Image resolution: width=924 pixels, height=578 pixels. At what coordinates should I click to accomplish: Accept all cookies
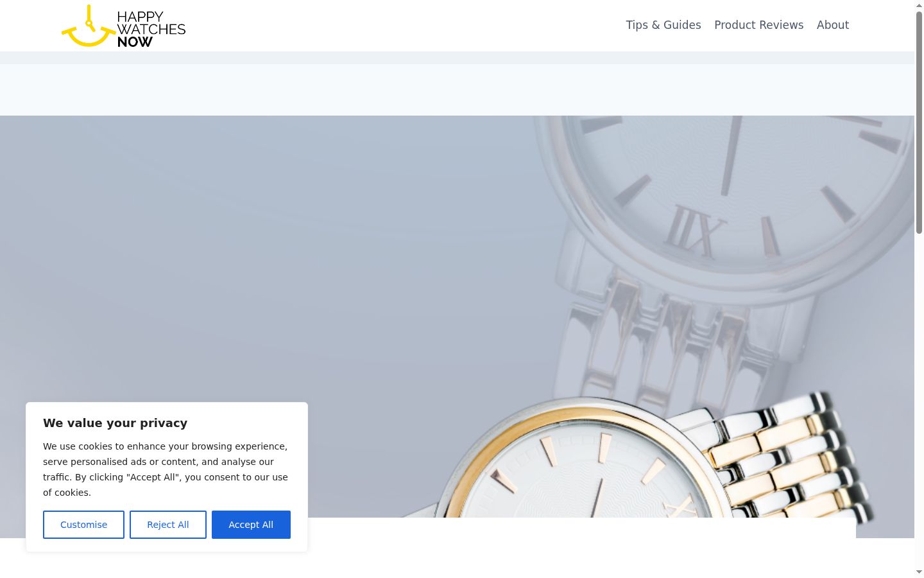(251, 525)
